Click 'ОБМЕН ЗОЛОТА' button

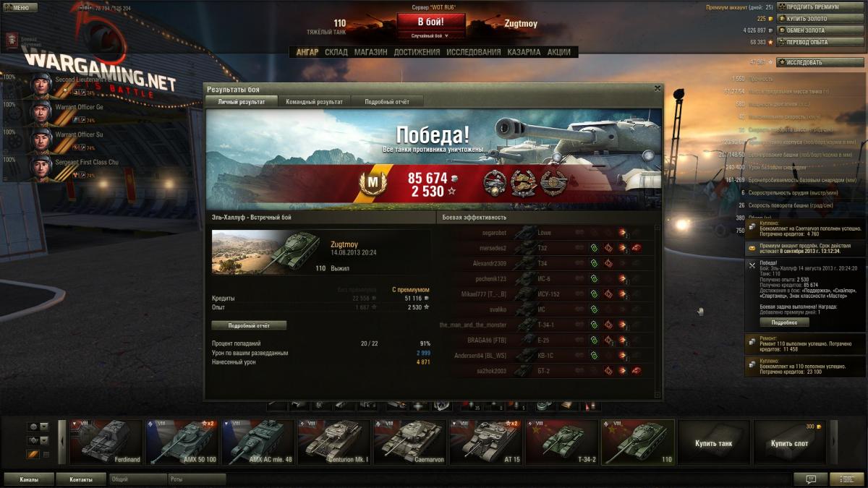[820, 30]
